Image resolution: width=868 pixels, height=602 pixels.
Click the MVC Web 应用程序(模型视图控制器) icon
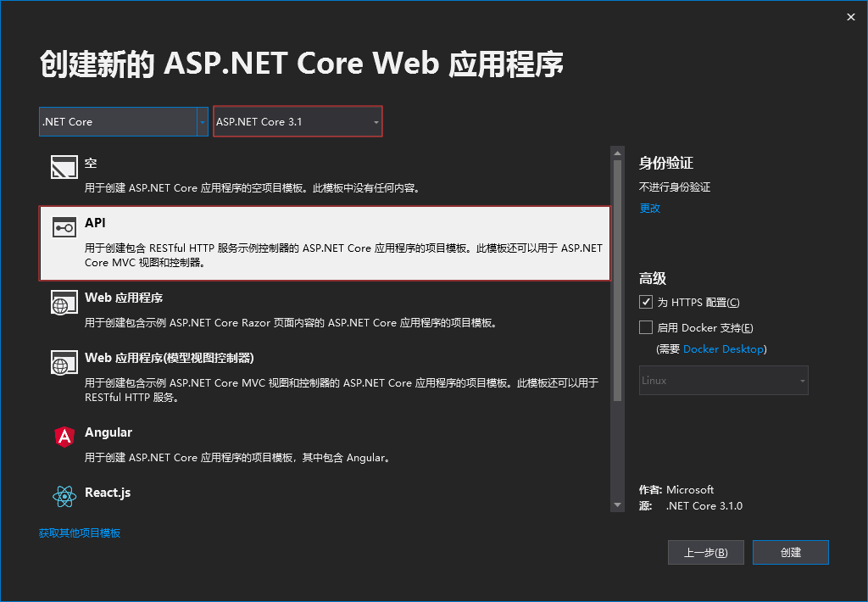pyautogui.click(x=64, y=363)
